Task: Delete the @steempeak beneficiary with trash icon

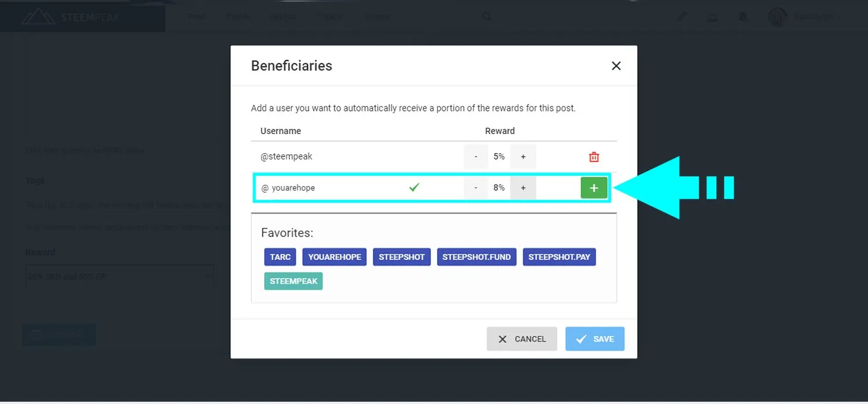Action: coord(594,157)
